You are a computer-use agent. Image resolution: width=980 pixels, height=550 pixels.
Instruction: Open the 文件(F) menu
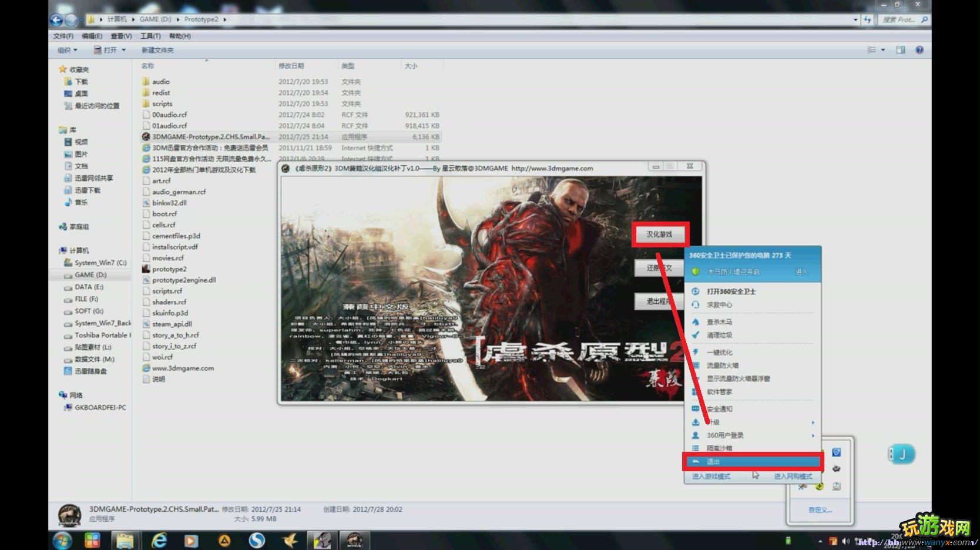(x=63, y=36)
